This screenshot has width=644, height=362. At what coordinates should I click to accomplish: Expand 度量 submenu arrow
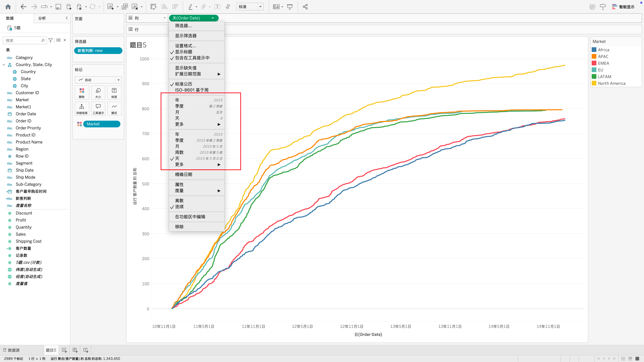coord(219,191)
